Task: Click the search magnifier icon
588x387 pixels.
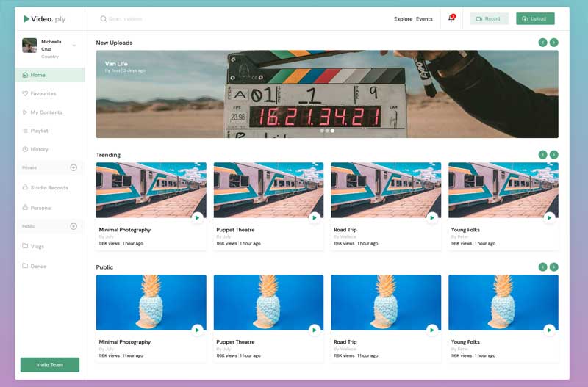Action: [x=103, y=19]
